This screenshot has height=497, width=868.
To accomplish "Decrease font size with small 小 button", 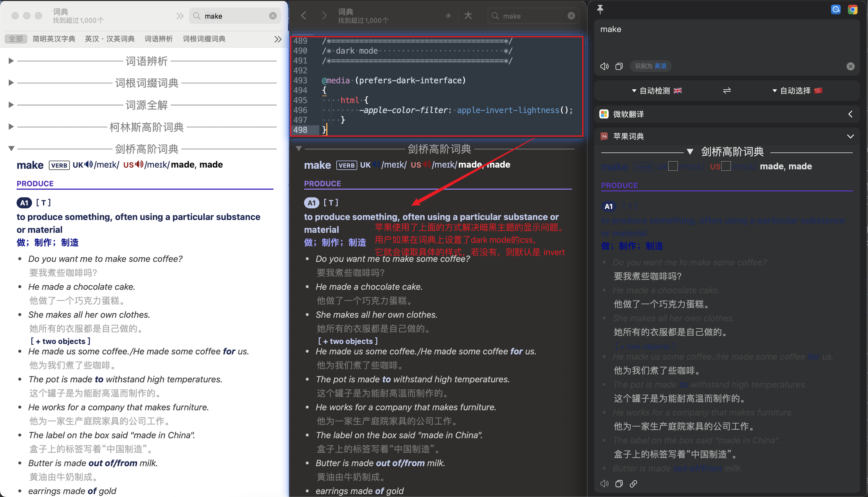I will pyautogui.click(x=448, y=16).
